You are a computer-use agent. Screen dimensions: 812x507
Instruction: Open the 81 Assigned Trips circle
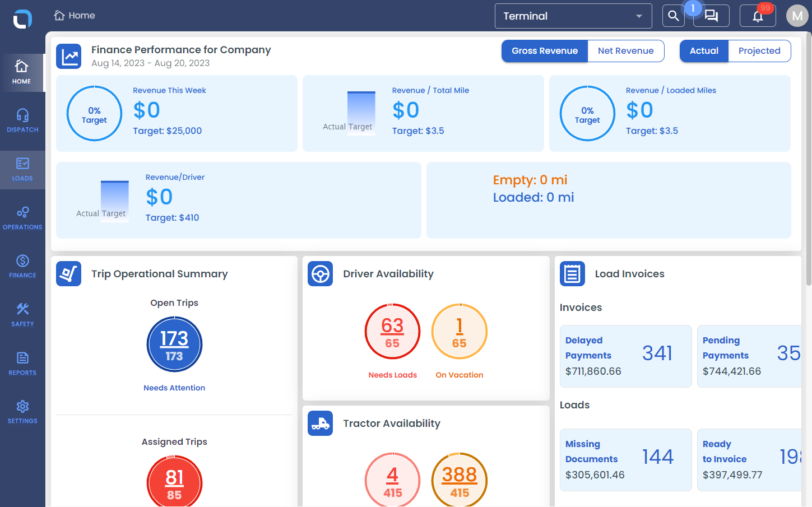[x=174, y=481]
